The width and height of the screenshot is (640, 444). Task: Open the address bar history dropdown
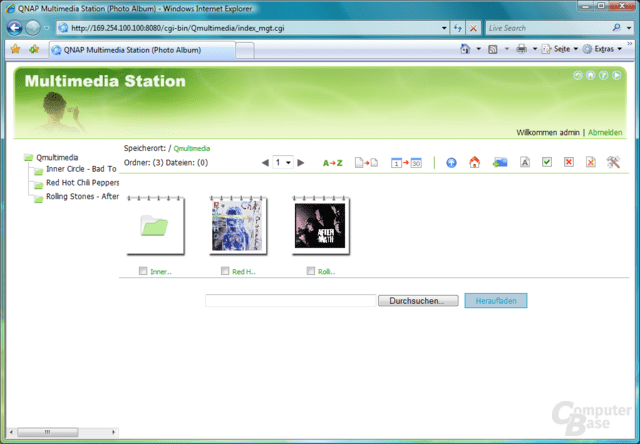pyautogui.click(x=444, y=28)
